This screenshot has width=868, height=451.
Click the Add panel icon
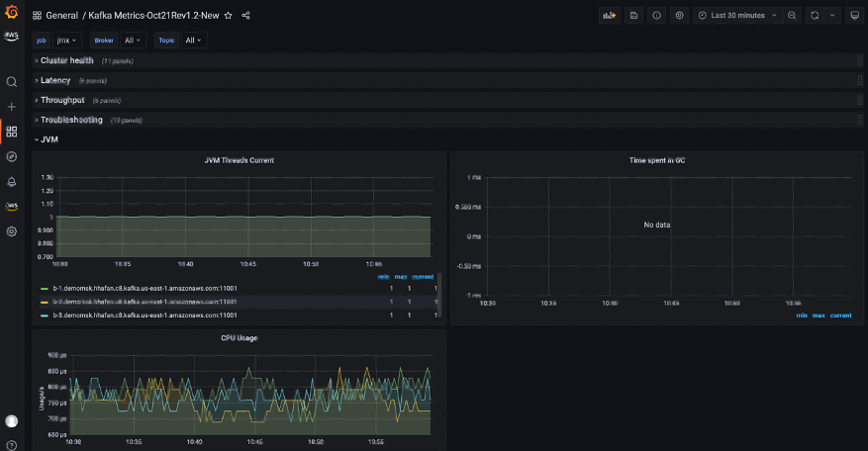click(x=609, y=16)
